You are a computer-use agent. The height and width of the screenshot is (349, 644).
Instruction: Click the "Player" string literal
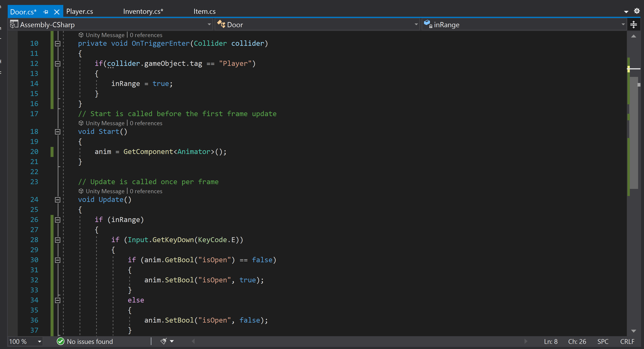pyautogui.click(x=235, y=64)
